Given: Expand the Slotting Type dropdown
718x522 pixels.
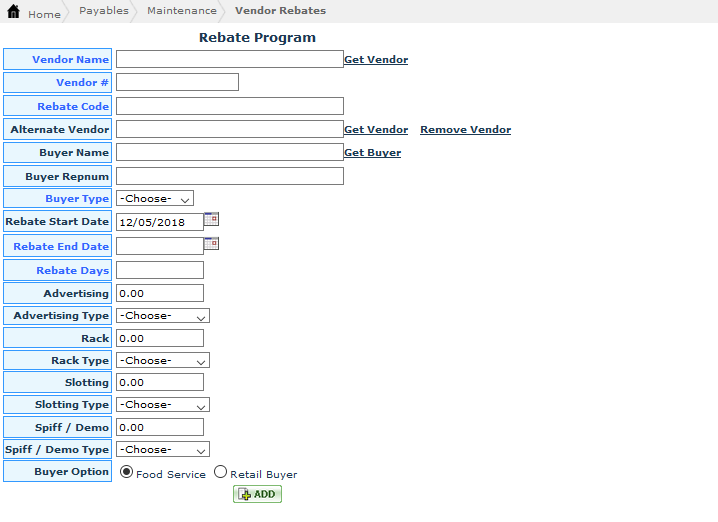Looking at the screenshot, I should click(163, 405).
